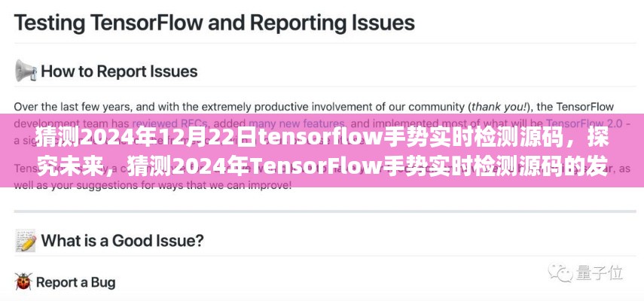This screenshot has width=644, height=301.
Task: Open the How to Report Issues heading
Action: coord(118,72)
